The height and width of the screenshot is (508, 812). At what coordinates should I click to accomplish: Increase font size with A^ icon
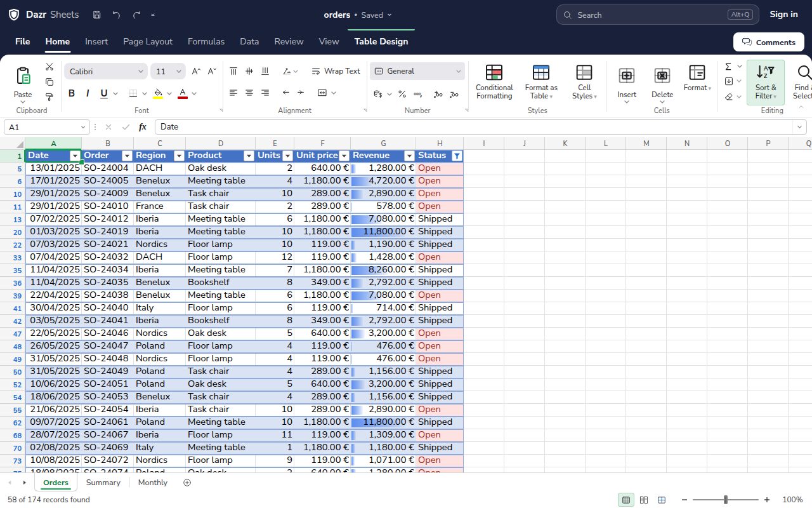196,71
